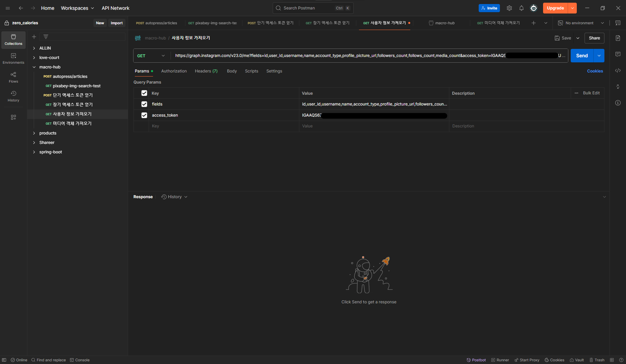The width and height of the screenshot is (626, 364).
Task: Open the Send button dropdown arrow
Action: [x=599, y=56]
